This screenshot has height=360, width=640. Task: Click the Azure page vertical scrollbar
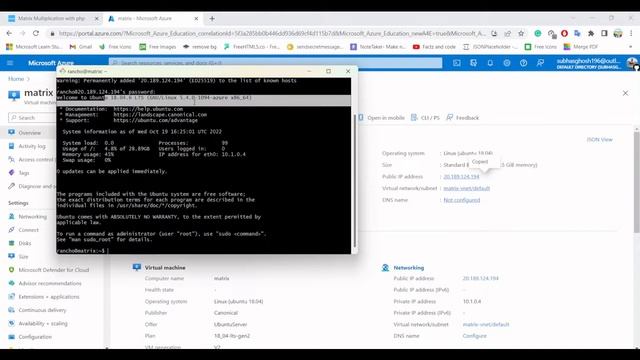click(x=637, y=182)
